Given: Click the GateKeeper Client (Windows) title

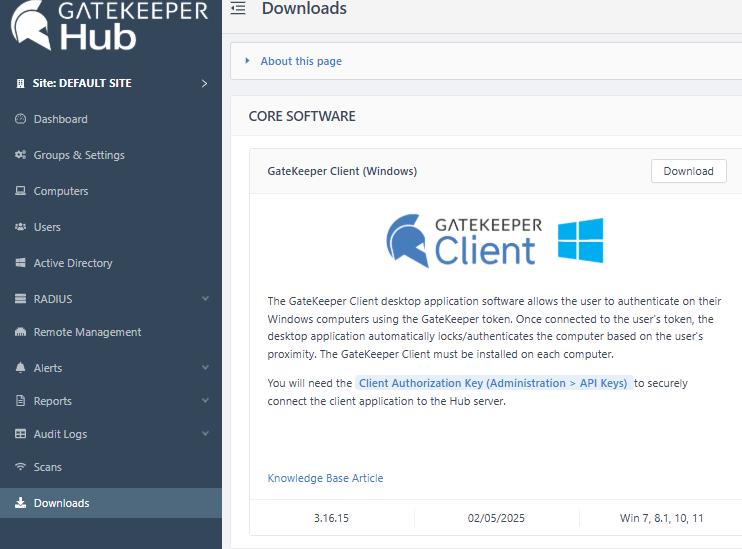Looking at the screenshot, I should [x=342, y=171].
